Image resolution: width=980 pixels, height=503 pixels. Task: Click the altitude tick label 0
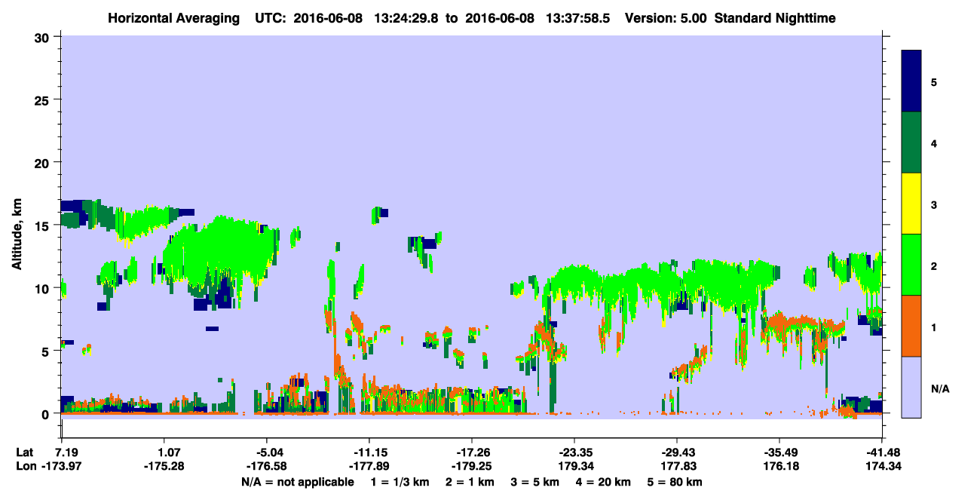pos(47,413)
